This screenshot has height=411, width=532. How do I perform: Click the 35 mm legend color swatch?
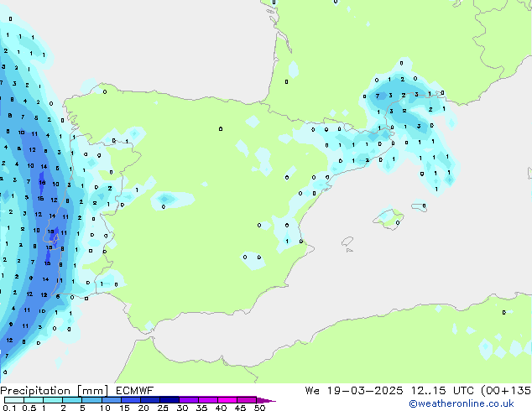[x=207, y=400]
